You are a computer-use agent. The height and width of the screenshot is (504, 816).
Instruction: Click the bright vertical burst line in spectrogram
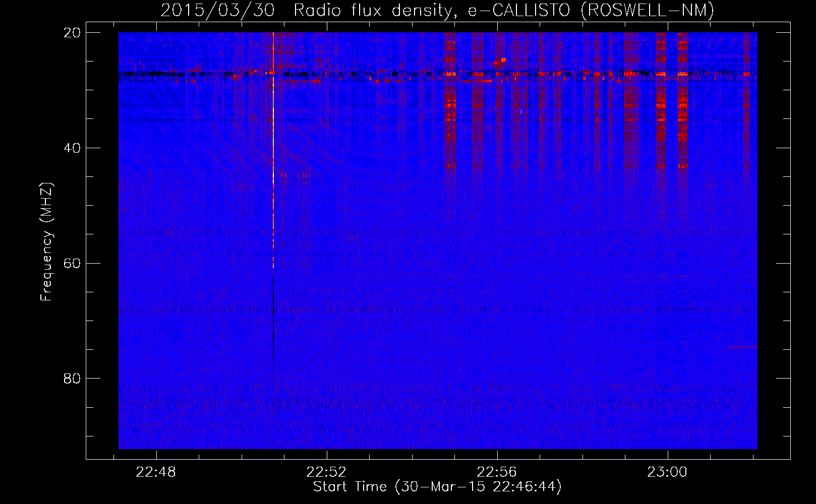pos(273,151)
